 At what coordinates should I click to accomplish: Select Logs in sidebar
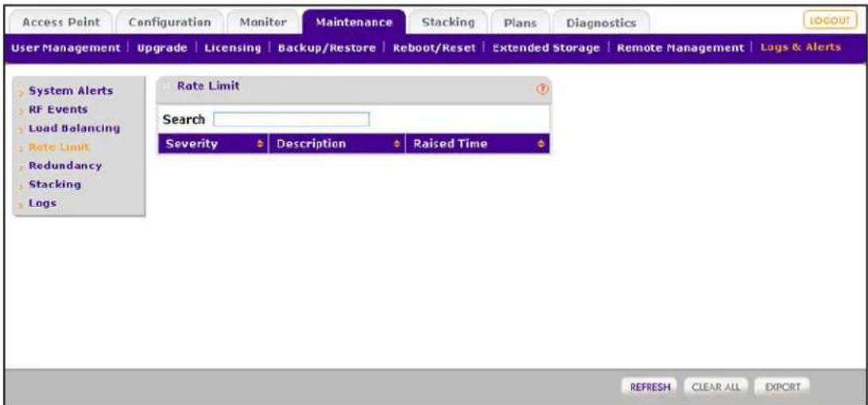point(43,204)
